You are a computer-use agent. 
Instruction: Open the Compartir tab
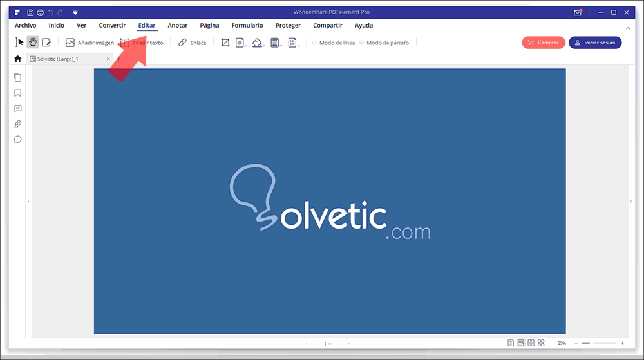328,26
